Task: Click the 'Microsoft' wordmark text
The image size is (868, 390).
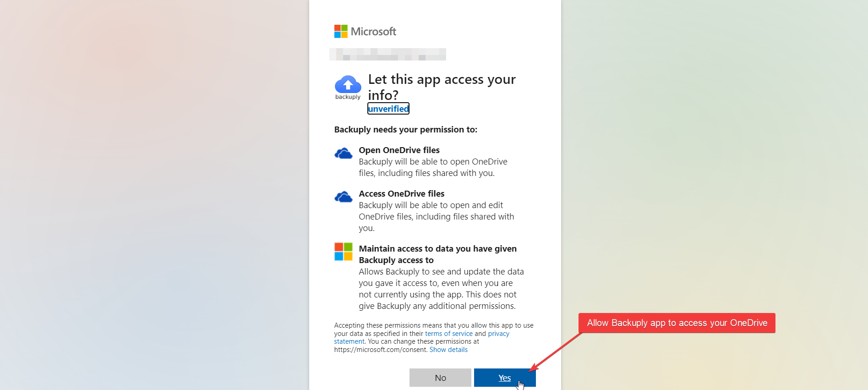Action: coord(373,32)
